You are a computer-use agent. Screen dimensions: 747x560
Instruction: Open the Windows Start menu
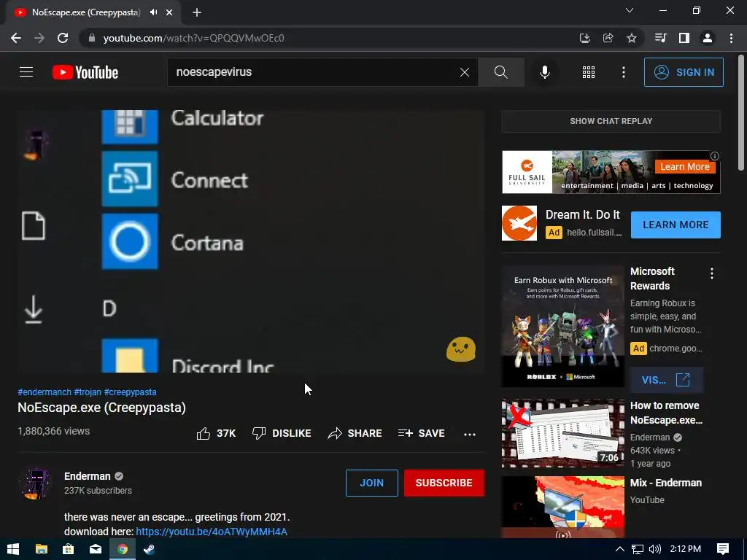click(13, 549)
